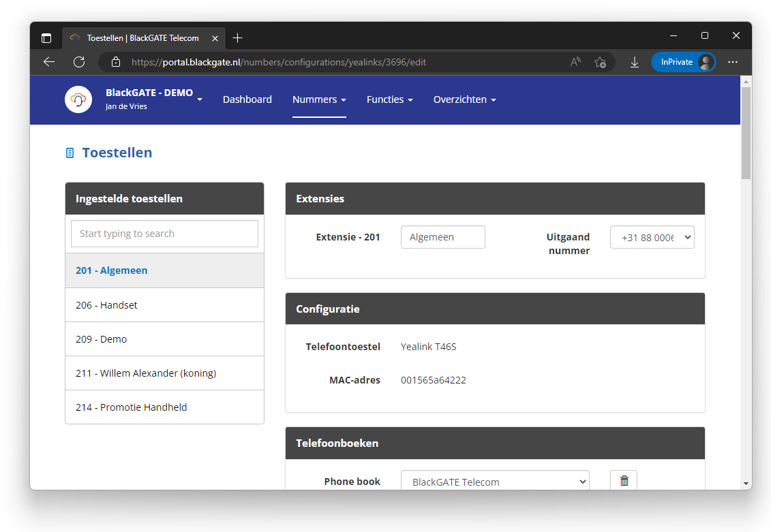Open the browser Downloads icon
Screen dimensions: 771x532
pos(634,62)
